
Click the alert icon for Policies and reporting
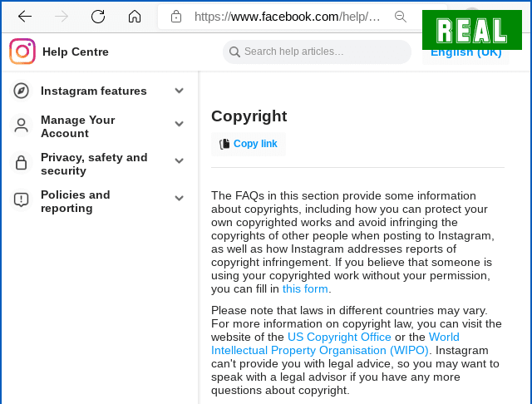[x=21, y=200]
